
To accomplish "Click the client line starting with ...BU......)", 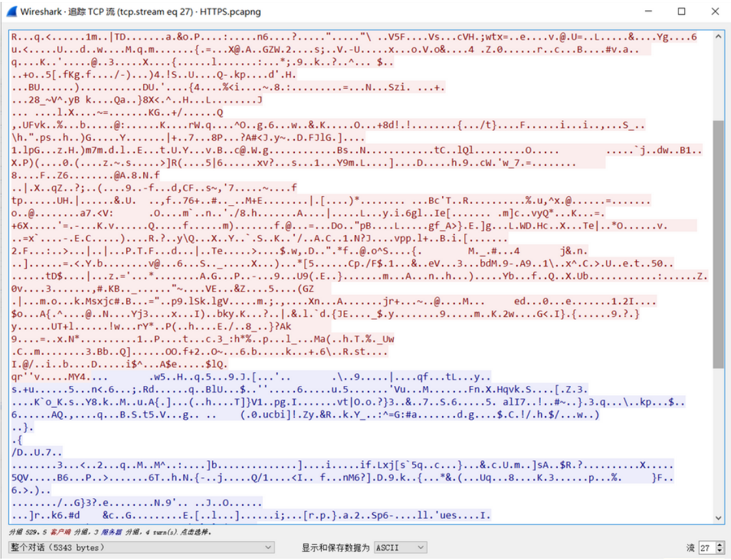I will tap(228, 87).
